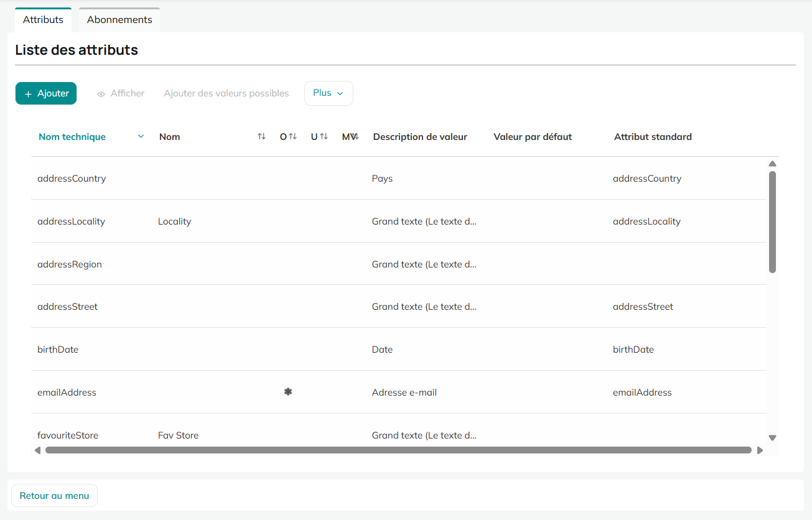Click the Description de valeur column header
Screen dimensions: 812x520
pyautogui.click(x=420, y=137)
